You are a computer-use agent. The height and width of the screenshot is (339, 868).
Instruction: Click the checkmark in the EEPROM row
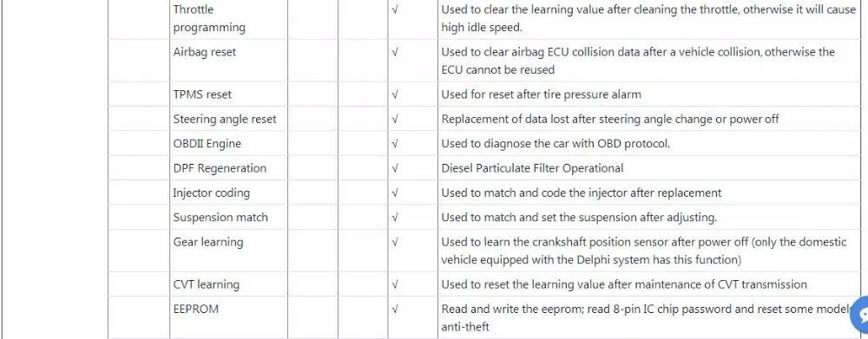coord(395,310)
